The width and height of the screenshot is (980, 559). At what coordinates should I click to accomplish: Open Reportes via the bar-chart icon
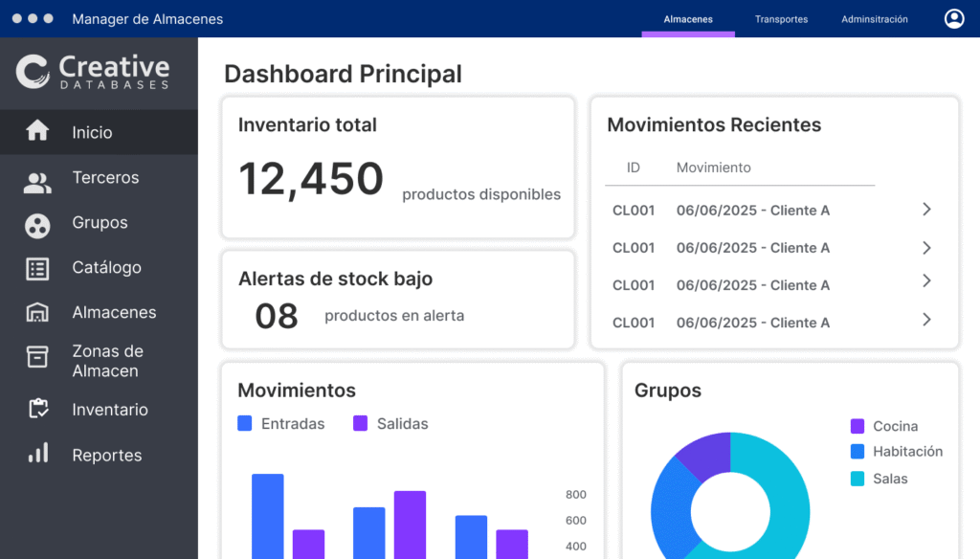37,454
